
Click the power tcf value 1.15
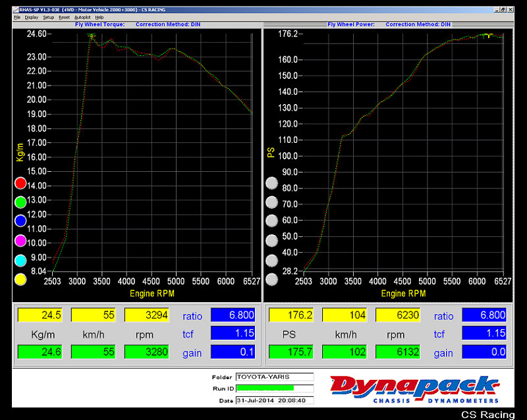[484, 333]
